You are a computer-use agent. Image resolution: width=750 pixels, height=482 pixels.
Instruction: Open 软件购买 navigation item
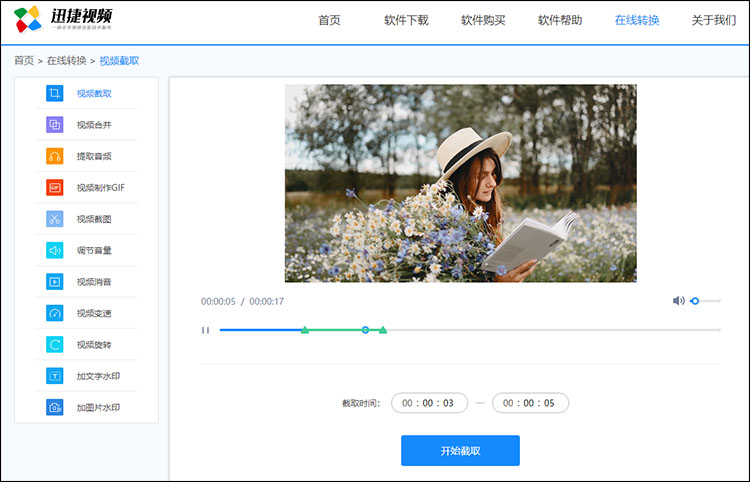(x=483, y=20)
